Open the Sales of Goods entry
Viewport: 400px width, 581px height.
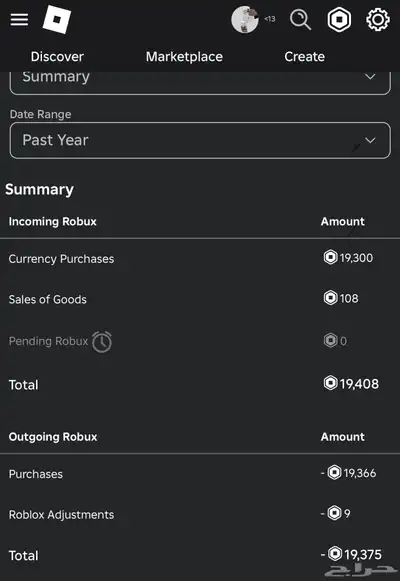click(200, 299)
